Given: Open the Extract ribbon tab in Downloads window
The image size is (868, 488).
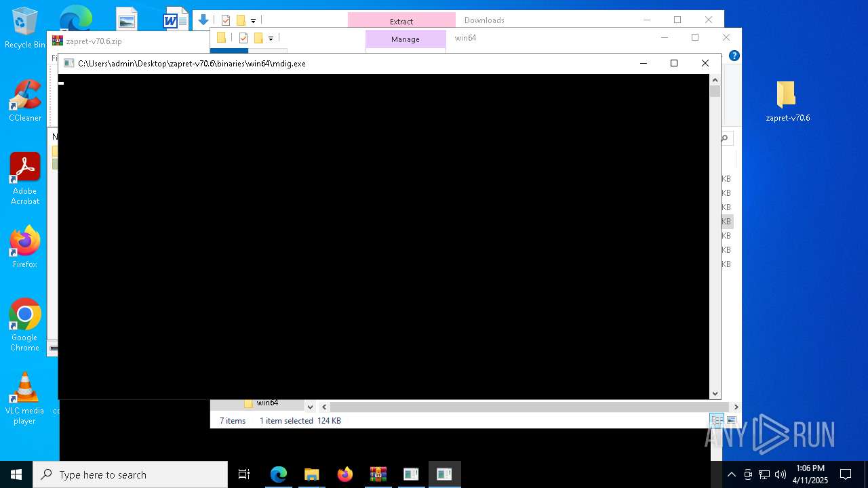Looking at the screenshot, I should (x=401, y=21).
